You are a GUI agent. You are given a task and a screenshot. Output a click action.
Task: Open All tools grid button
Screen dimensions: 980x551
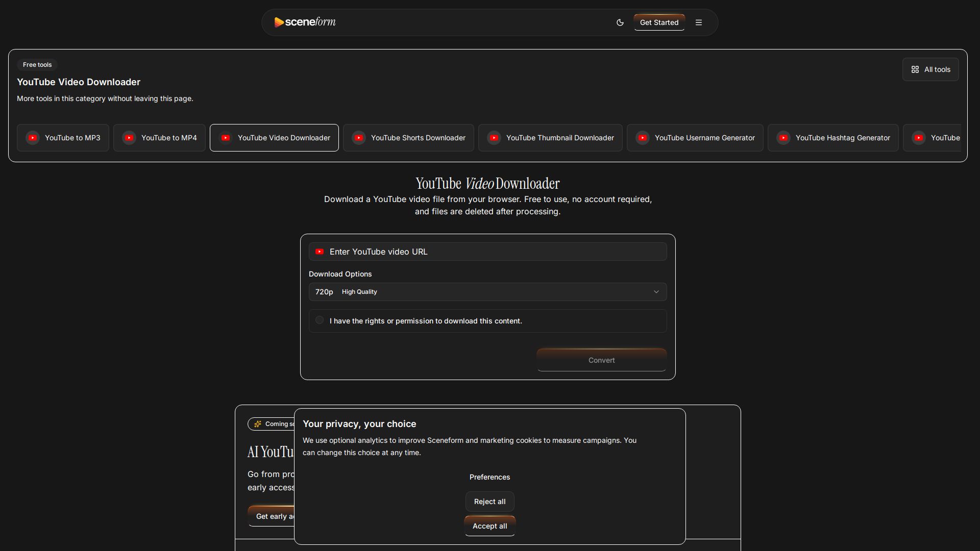coord(930,69)
